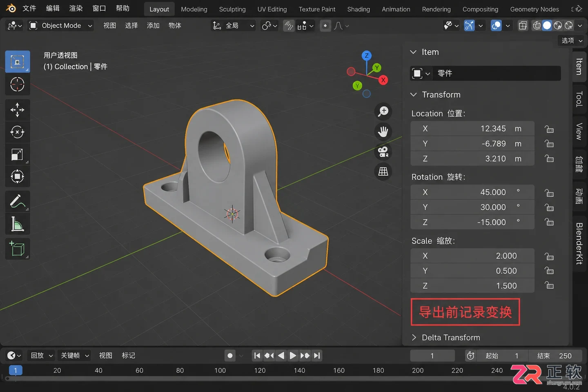Open the editor type dropdown

click(x=15, y=26)
